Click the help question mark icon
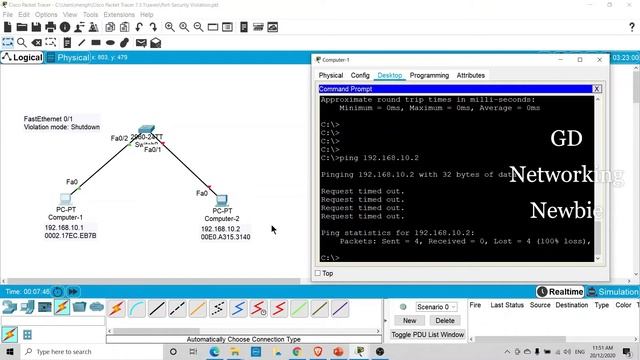 [x=631, y=27]
